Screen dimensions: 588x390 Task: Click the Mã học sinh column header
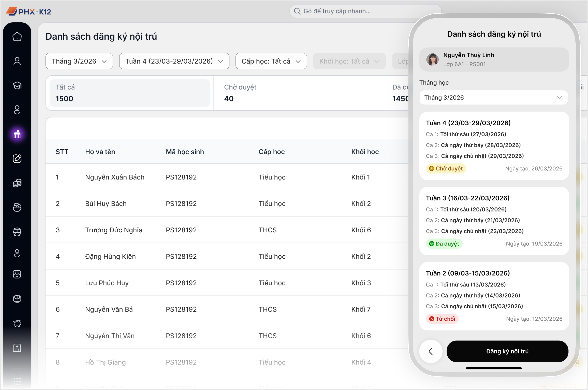coord(185,152)
